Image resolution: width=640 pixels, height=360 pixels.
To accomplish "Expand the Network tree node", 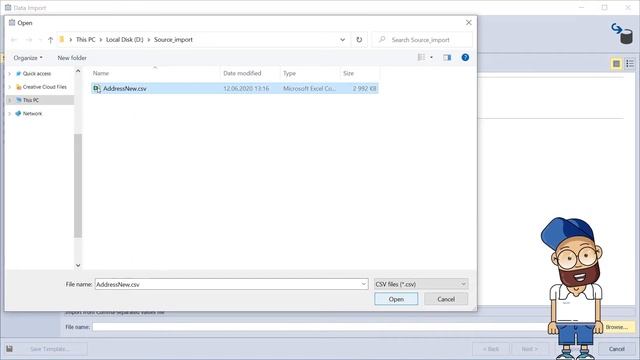I will pyautogui.click(x=10, y=113).
